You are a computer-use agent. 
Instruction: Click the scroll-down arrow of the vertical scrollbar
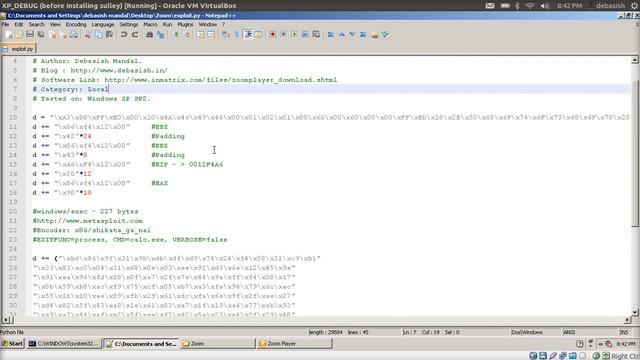635,312
